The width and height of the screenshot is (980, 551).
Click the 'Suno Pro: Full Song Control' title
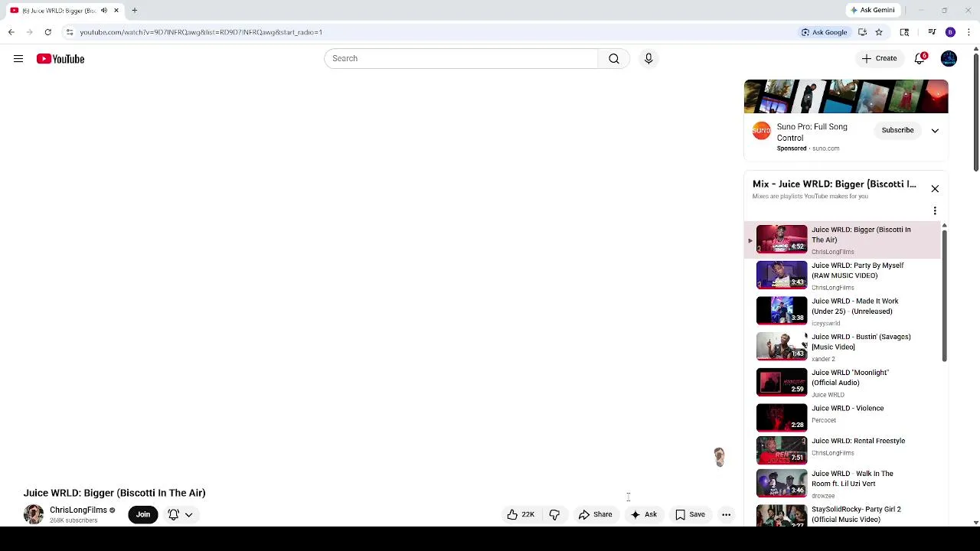coord(812,132)
